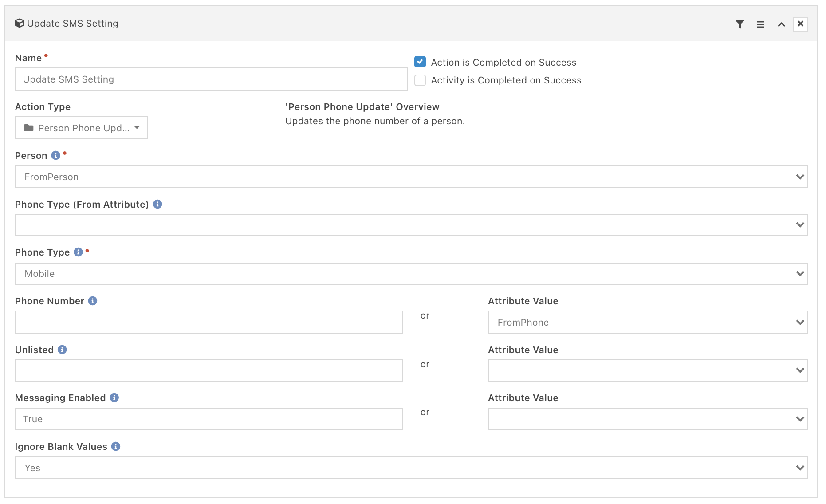Open Phone Type dropdown showing Mobile
The width and height of the screenshot is (826, 504).
tap(411, 274)
